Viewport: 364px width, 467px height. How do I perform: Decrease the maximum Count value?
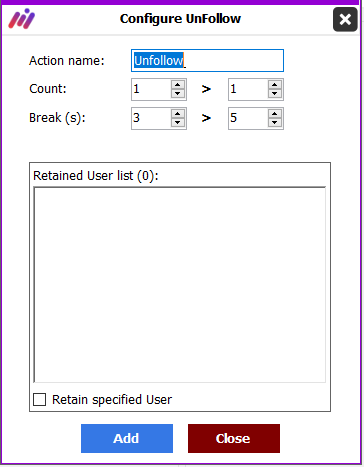tap(274, 94)
